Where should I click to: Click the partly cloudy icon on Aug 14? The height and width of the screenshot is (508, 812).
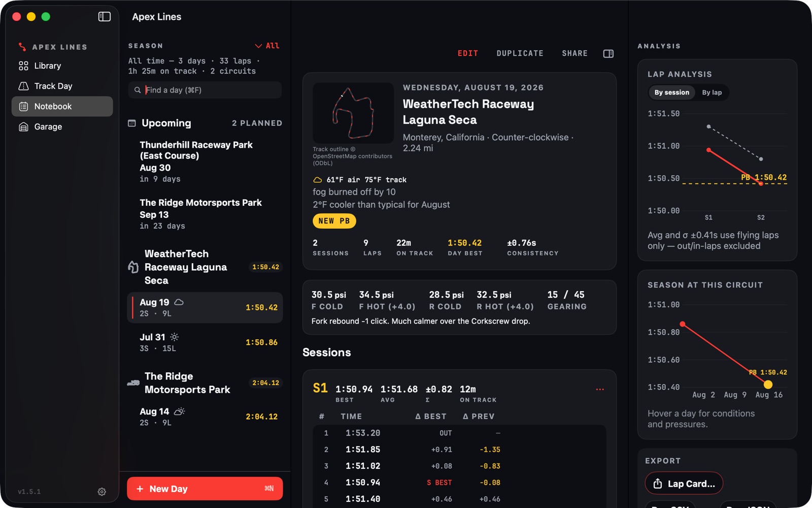point(180,411)
